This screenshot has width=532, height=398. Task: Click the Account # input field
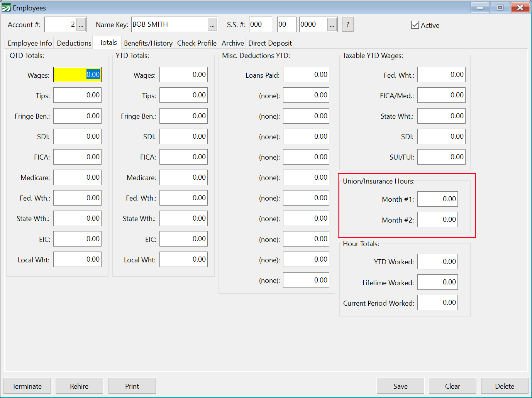(x=61, y=24)
